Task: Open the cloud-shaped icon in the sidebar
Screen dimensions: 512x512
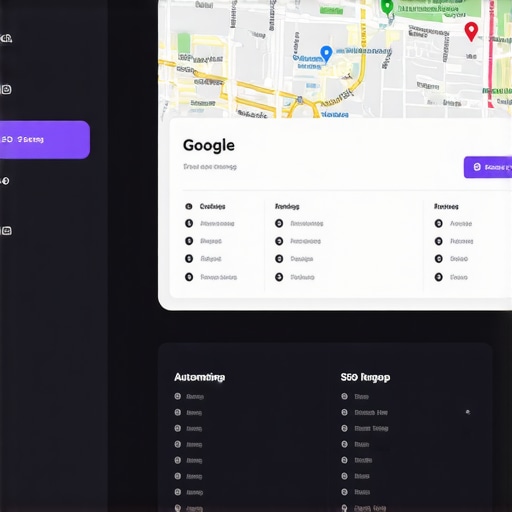Action: (x=6, y=38)
